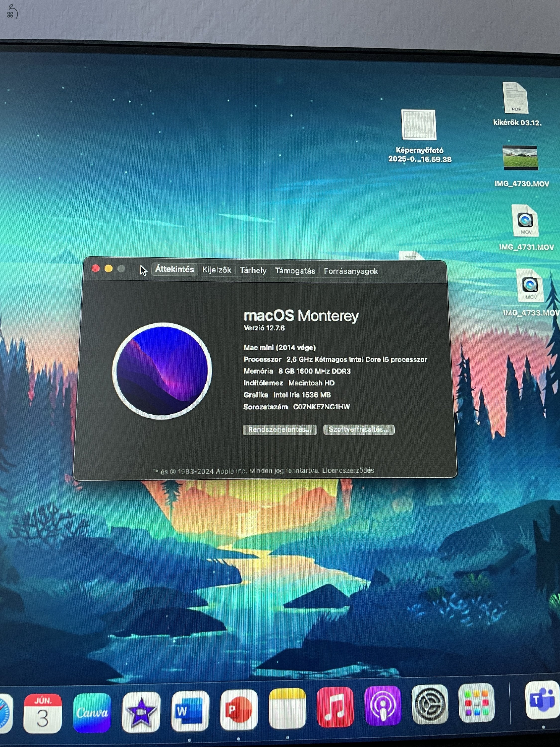Image resolution: width=560 pixels, height=747 pixels.
Task: Click the Macintosh HD startup disk value
Action: 311,383
